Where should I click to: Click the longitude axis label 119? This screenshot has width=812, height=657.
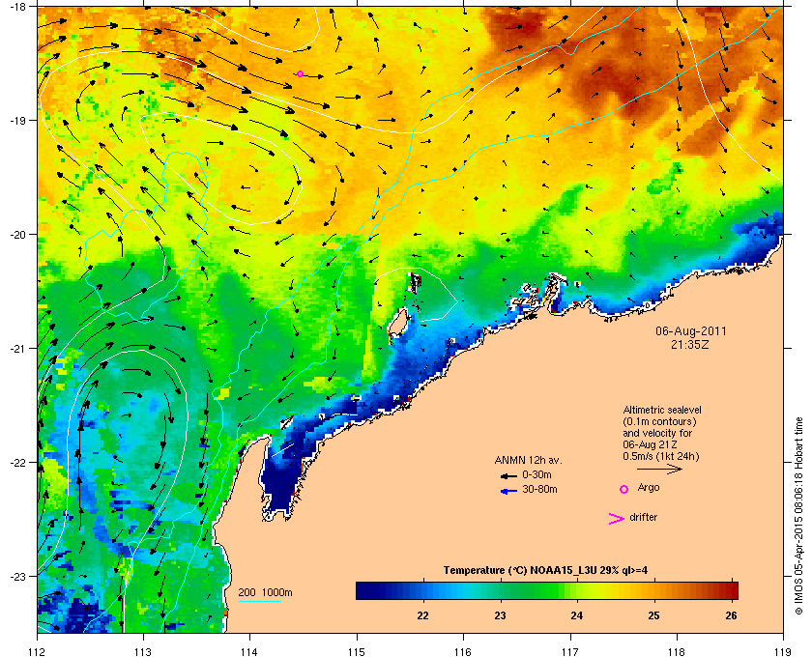[x=783, y=652]
